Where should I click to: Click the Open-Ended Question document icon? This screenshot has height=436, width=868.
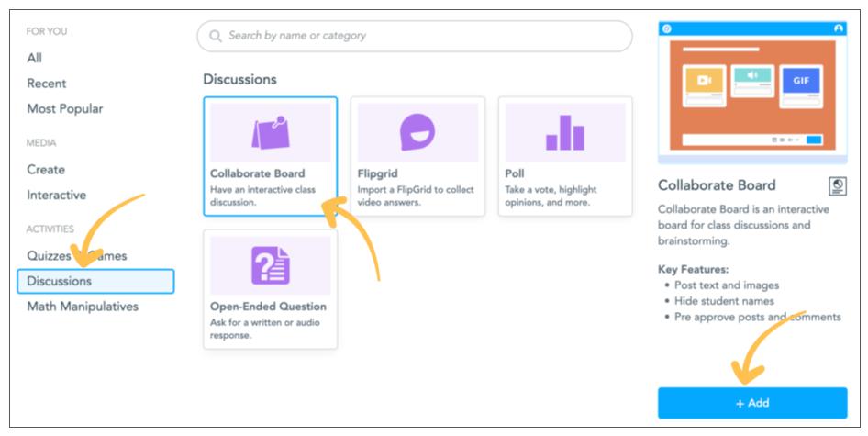point(270,266)
